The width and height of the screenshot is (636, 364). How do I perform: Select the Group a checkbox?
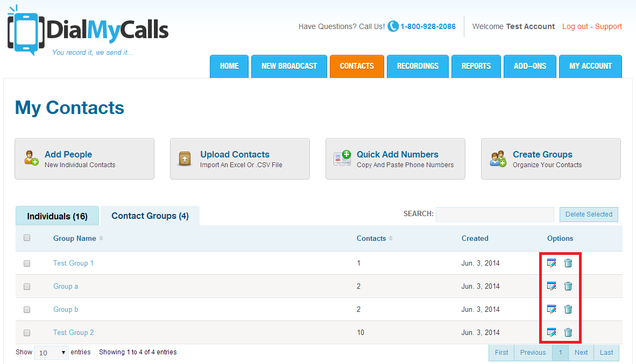point(27,287)
